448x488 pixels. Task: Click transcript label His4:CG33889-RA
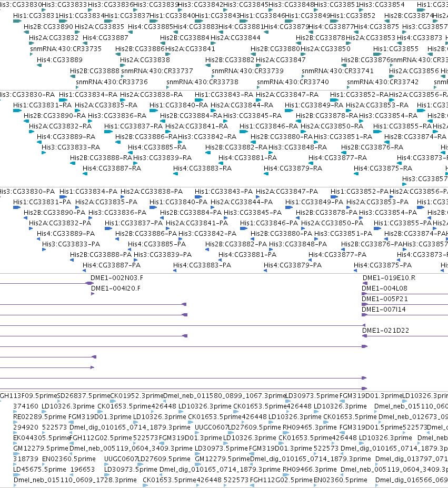66,137
